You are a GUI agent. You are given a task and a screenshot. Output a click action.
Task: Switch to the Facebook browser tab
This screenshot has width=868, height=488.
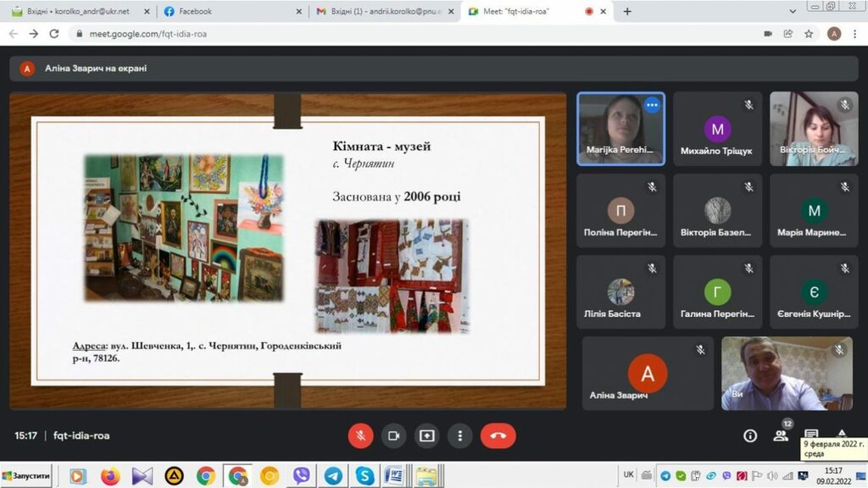click(229, 12)
